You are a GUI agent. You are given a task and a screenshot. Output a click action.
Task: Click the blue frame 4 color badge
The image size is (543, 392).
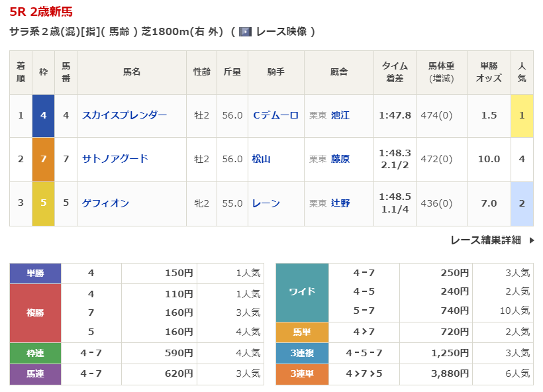pyautogui.click(x=43, y=115)
